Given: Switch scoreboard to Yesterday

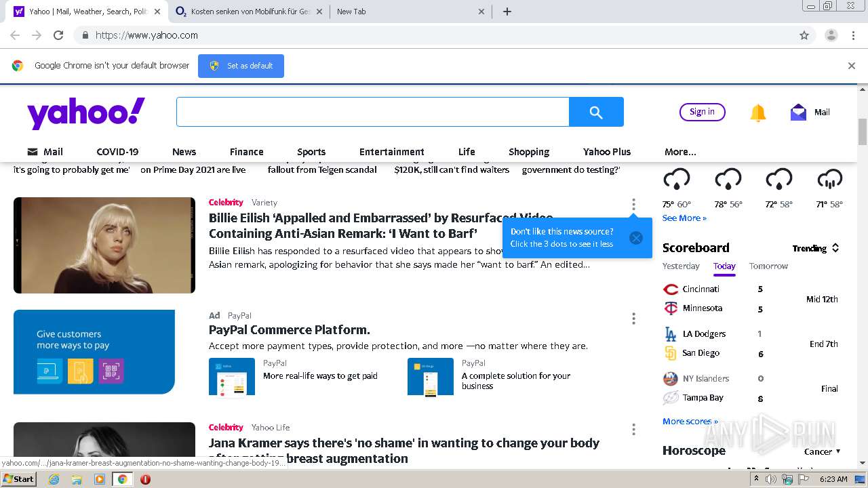Looking at the screenshot, I should click(x=681, y=266).
